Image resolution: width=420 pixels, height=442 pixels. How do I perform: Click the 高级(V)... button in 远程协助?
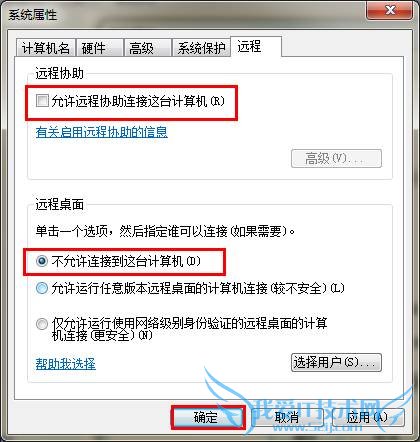click(336, 158)
